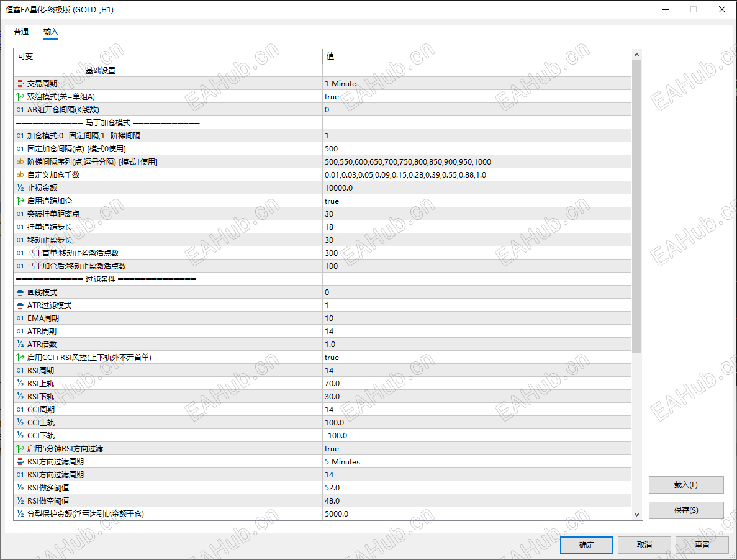Edit the 突破挂单距离点 value 30
This screenshot has height=560, width=737.
point(477,214)
